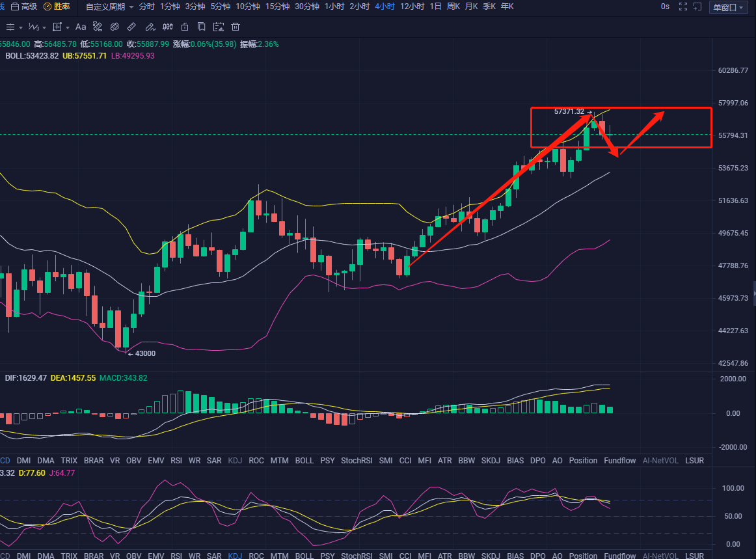Expand the wave tool dropdown arrow
756x559 pixels.
[44, 27]
